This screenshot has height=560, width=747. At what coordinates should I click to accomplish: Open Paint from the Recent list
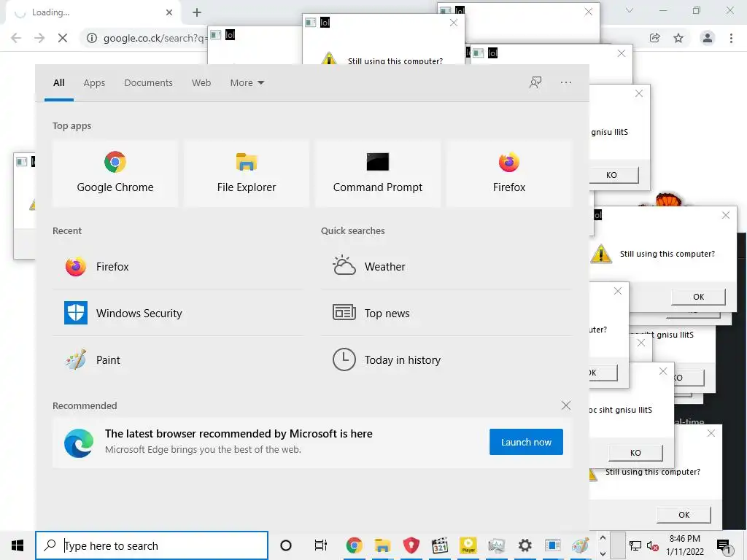click(x=178, y=360)
